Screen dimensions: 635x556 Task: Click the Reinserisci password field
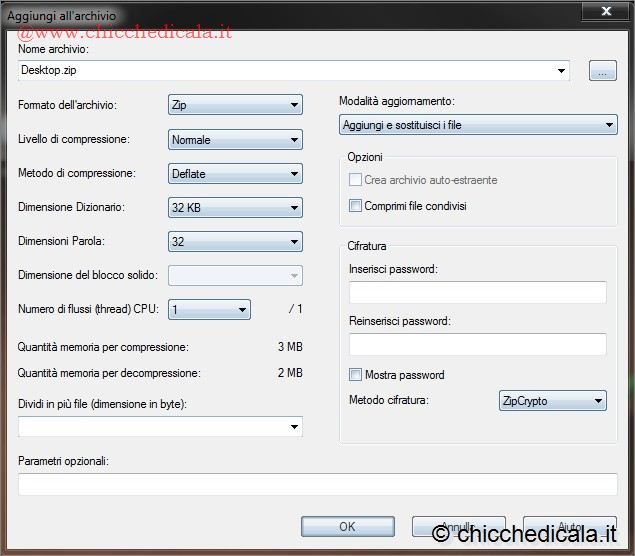click(x=477, y=344)
